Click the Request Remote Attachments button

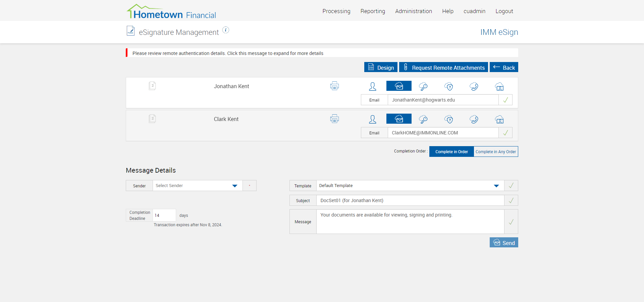coord(443,67)
